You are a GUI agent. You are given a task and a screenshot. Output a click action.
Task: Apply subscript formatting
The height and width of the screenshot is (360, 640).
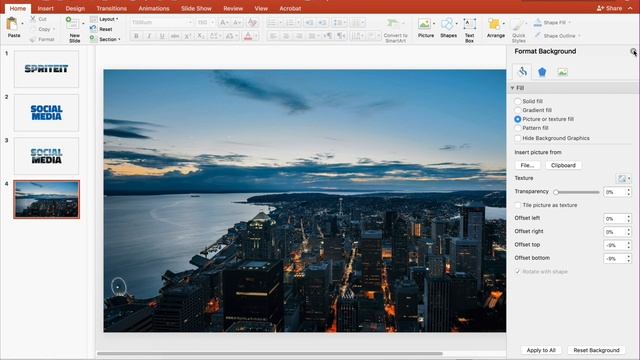click(200, 36)
